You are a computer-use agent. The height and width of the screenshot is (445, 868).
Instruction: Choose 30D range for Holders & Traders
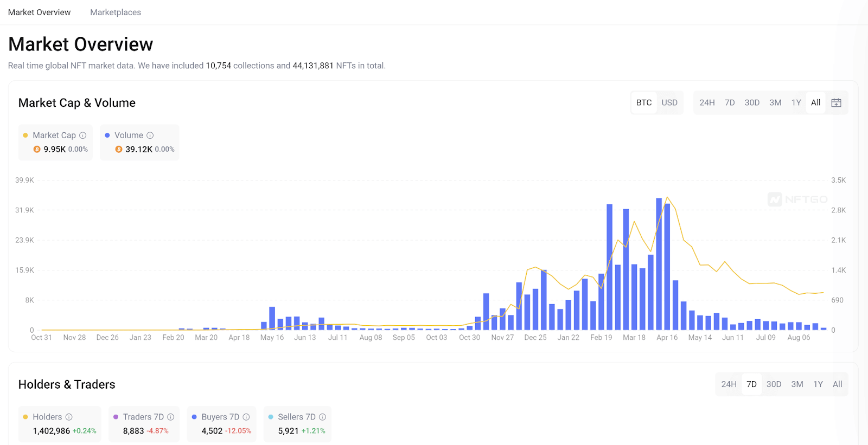[x=774, y=384]
